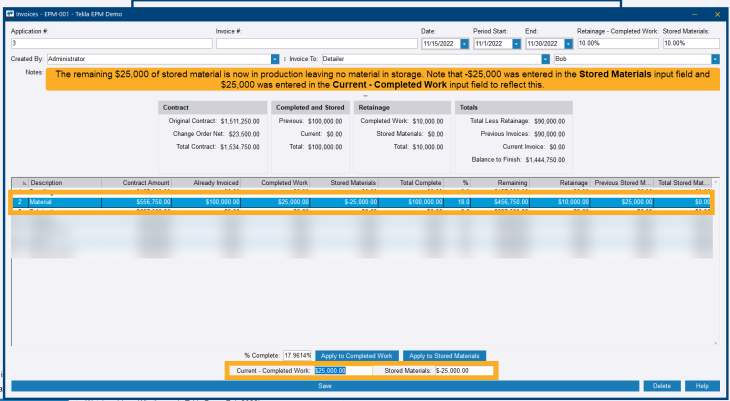Click the Previous Stored Materials column header
Image resolution: width=730 pixels, height=401 pixels.
click(x=622, y=183)
